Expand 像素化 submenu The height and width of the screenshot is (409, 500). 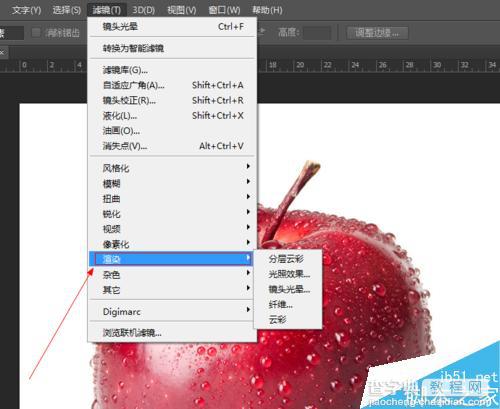tap(173, 244)
